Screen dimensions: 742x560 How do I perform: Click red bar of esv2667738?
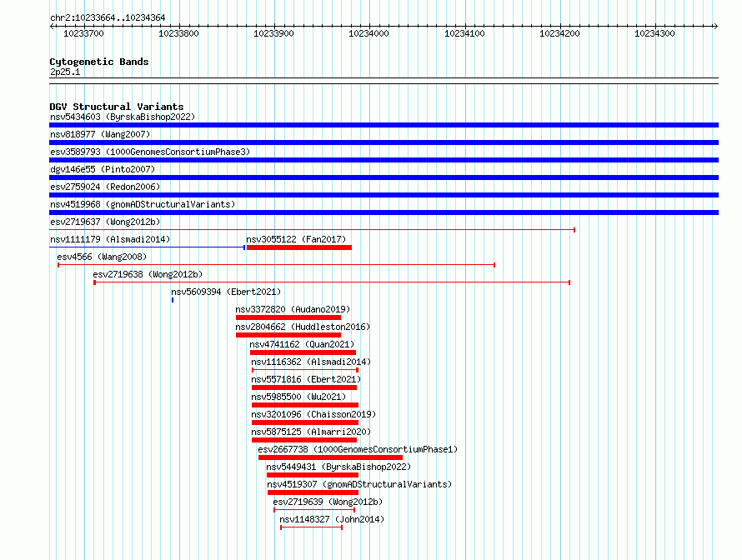point(330,457)
